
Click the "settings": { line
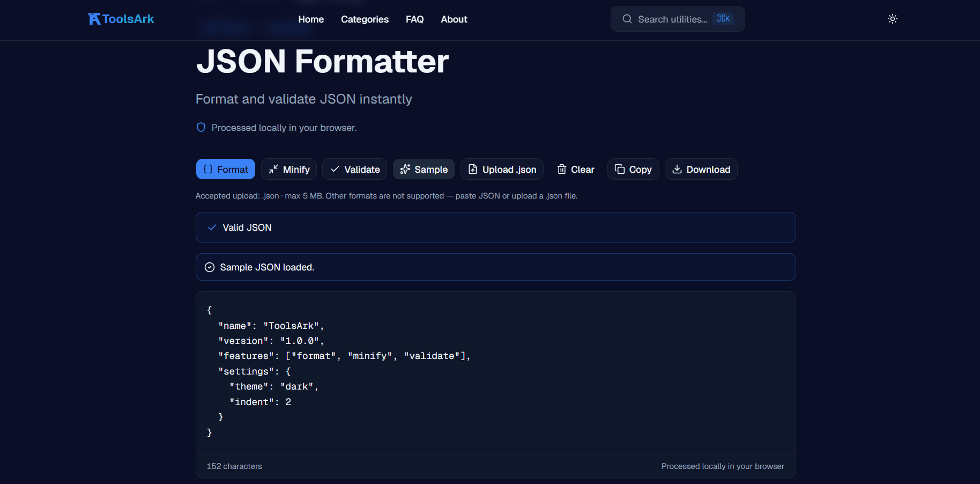tap(255, 371)
